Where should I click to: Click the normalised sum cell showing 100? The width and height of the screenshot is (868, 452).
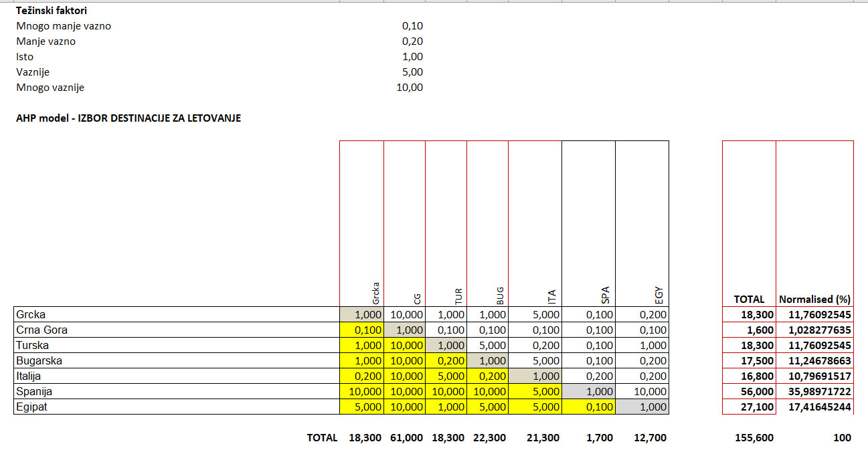tap(843, 438)
